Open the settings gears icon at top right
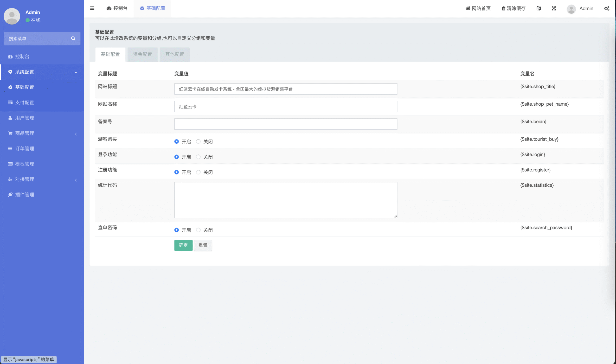 coord(607,8)
